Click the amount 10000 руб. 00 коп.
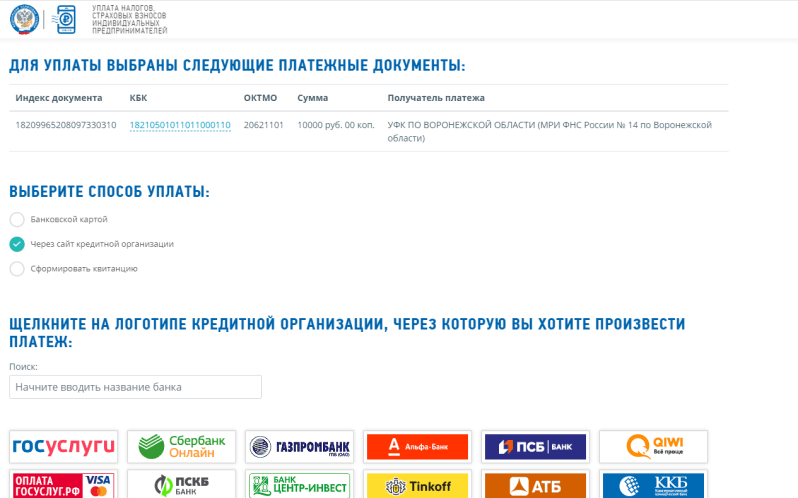The height and width of the screenshot is (498, 798). (x=336, y=125)
